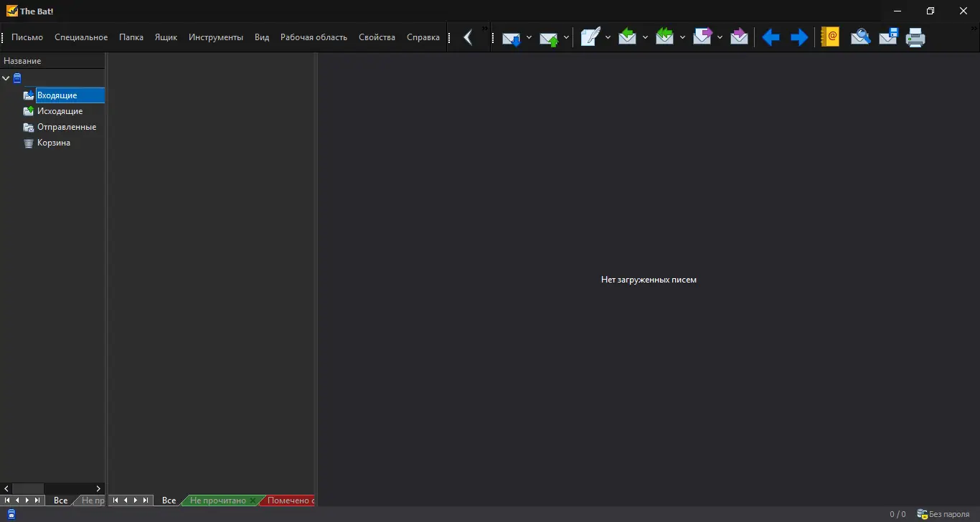Expand hidden toolbar items chevron after menu

[x=484, y=29]
